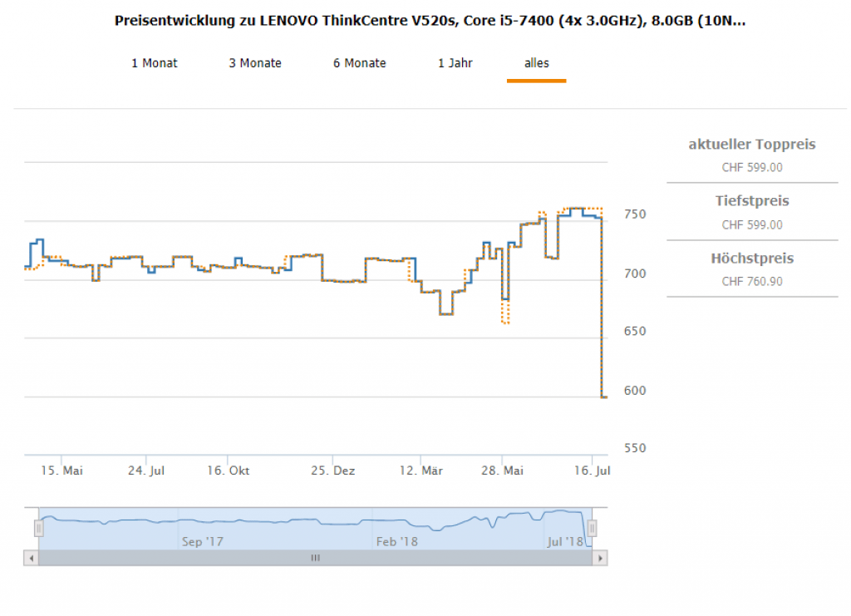Click the Jul '18 navigator label
The width and height of the screenshot is (851, 616).
[x=565, y=542]
